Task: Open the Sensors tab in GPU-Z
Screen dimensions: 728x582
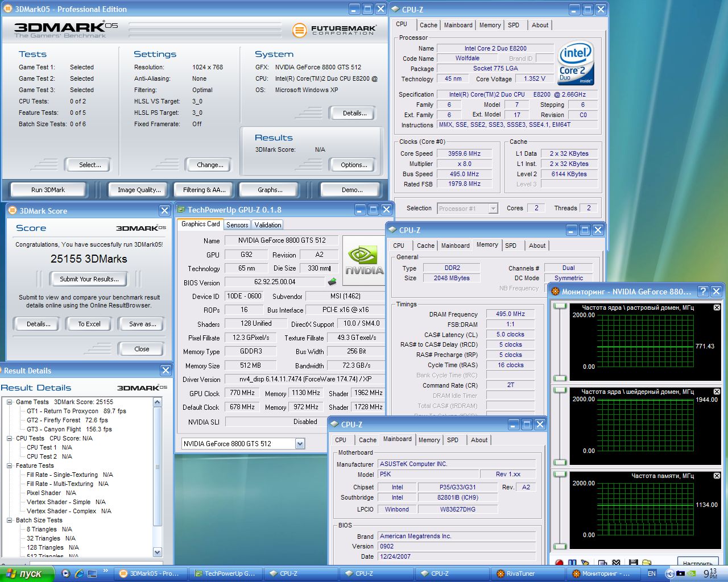Action: [x=237, y=225]
